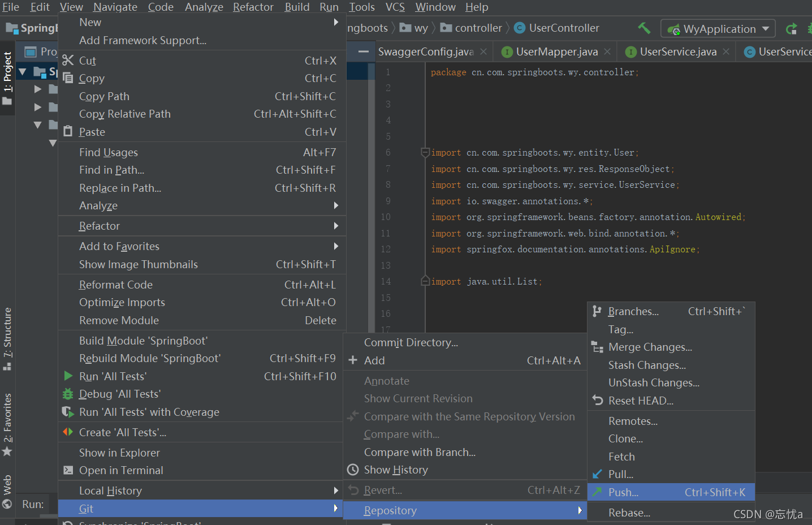Open the Navigate menu

pyautogui.click(x=115, y=7)
